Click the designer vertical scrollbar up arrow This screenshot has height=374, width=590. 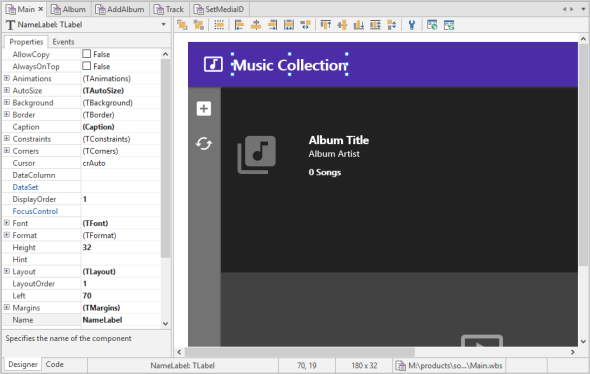583,38
